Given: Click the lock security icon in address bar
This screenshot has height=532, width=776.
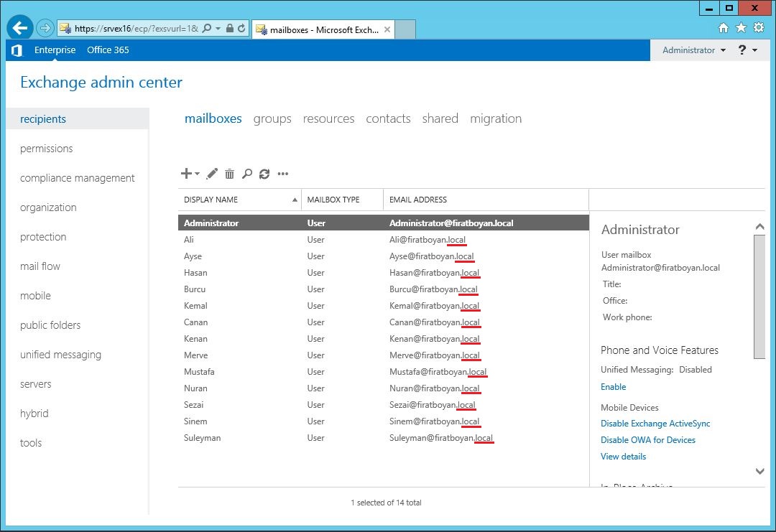Looking at the screenshot, I should pos(230,28).
